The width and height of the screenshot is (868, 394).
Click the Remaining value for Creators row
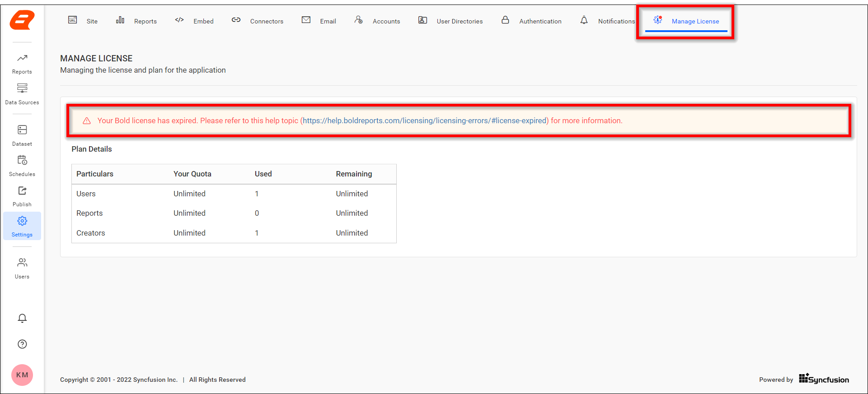pos(352,233)
